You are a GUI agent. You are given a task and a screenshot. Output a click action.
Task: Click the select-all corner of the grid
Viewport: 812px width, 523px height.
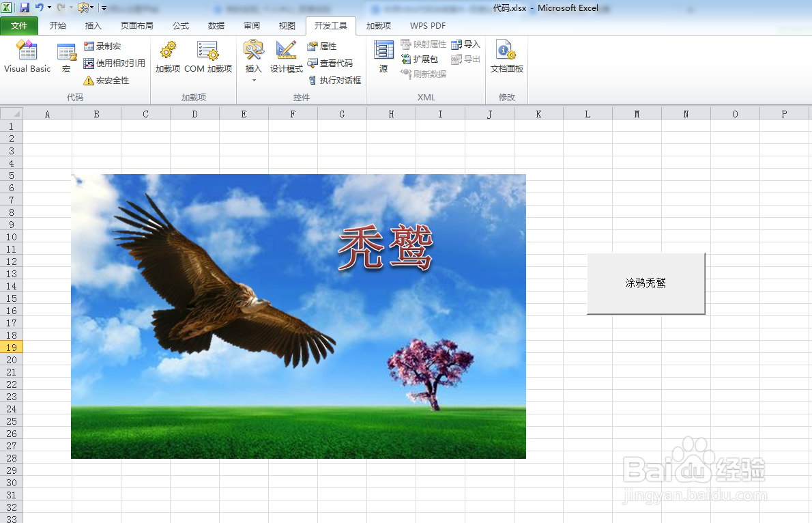tap(12, 113)
